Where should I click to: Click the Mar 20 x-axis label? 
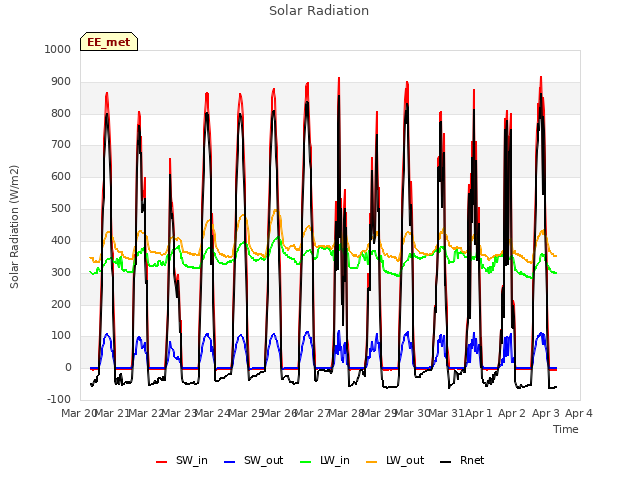click(78, 413)
